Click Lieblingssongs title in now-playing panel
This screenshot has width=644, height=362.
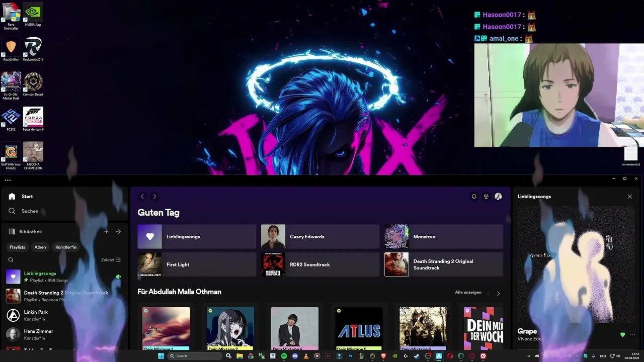(534, 197)
